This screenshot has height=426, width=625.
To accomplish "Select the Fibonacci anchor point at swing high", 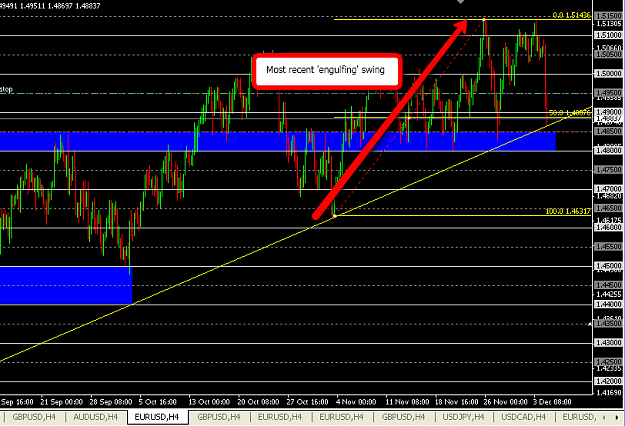I will 484,20.
